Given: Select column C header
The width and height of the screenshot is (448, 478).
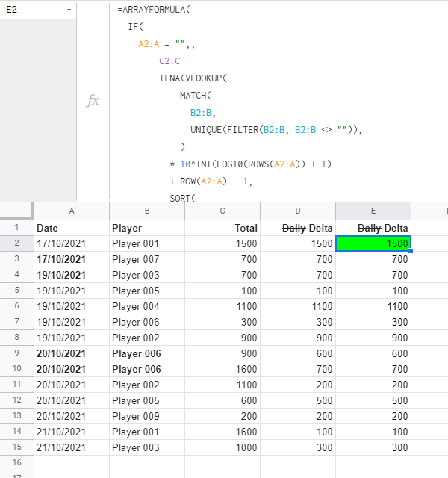Looking at the screenshot, I should point(223,211).
